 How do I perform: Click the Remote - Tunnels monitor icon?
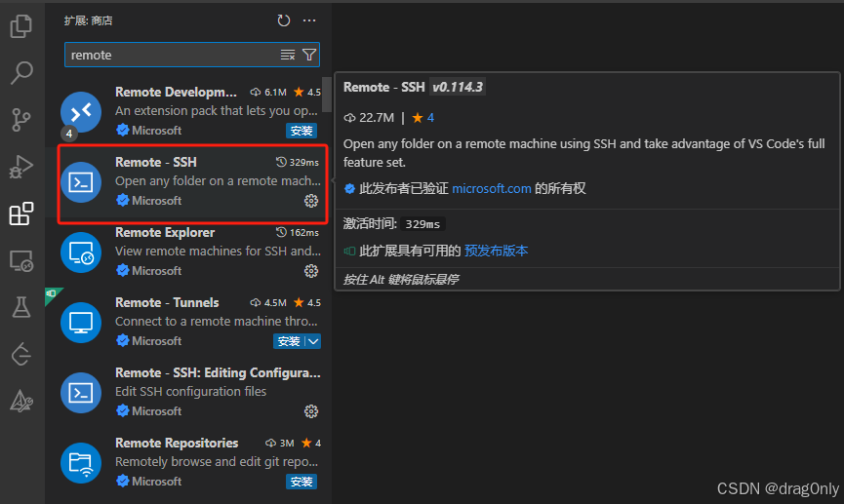point(81,323)
